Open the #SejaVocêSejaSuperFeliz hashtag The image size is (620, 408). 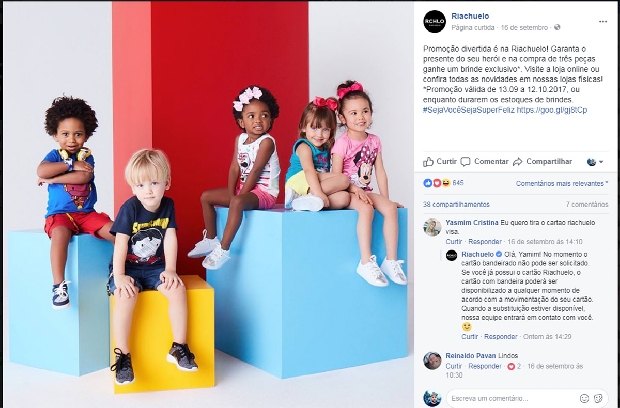(469, 110)
